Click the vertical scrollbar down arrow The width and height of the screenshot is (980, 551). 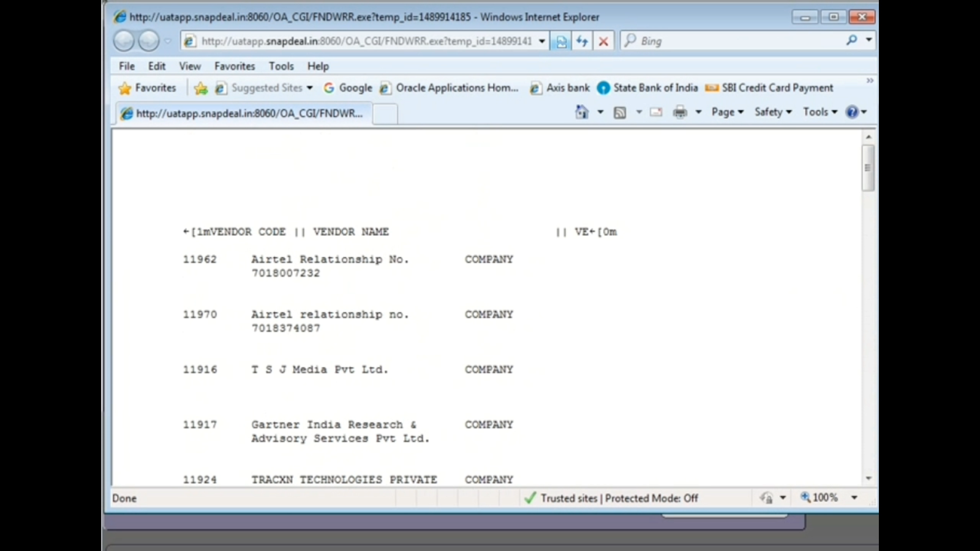click(868, 479)
